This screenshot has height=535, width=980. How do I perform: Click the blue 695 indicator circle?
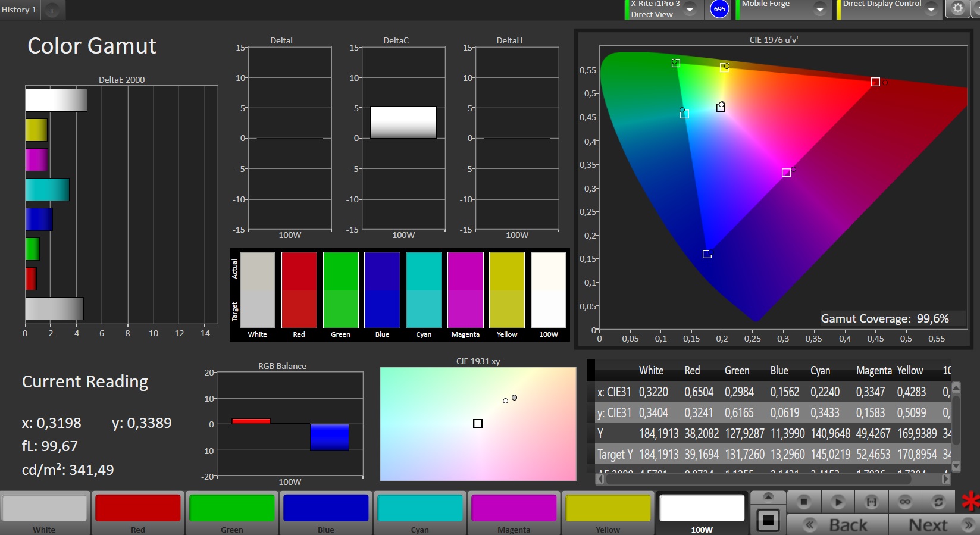tap(719, 9)
